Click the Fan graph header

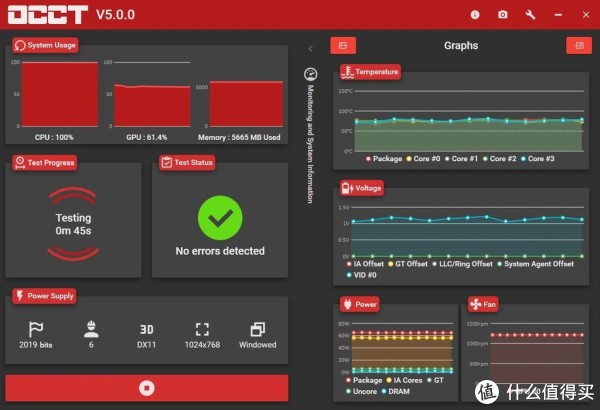[483, 304]
